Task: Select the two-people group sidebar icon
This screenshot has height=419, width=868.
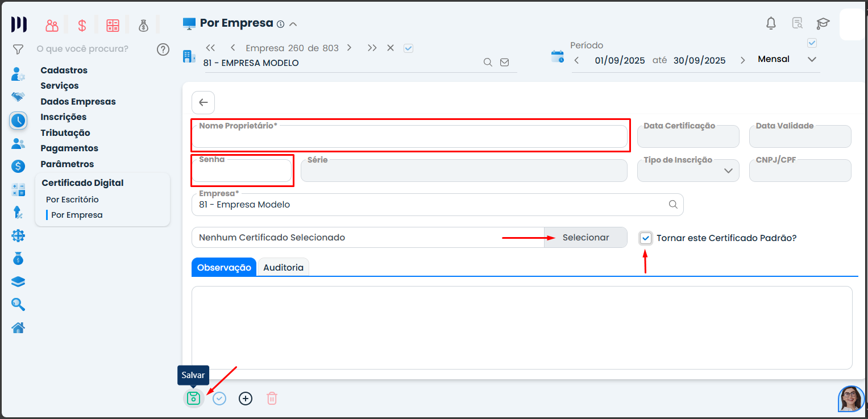Action: coord(18,144)
